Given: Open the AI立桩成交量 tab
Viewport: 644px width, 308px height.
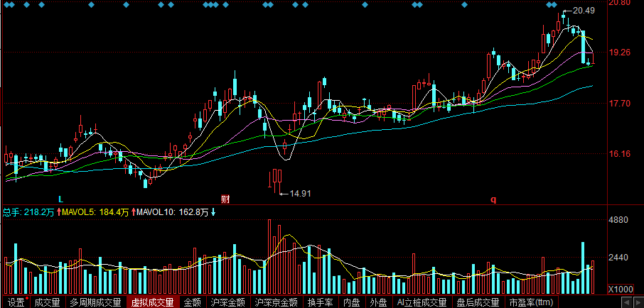Looking at the screenshot, I should (x=422, y=302).
